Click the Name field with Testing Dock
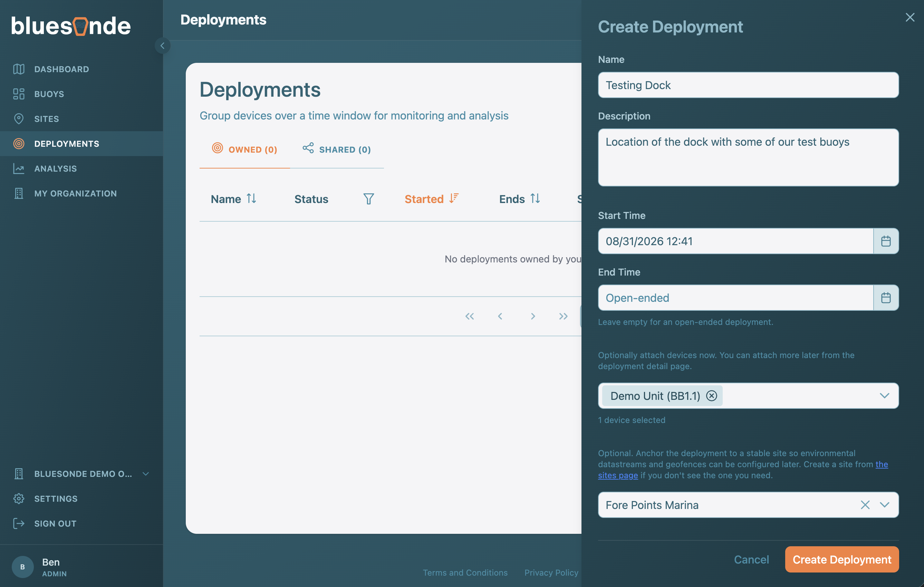The width and height of the screenshot is (924, 587). (748, 85)
